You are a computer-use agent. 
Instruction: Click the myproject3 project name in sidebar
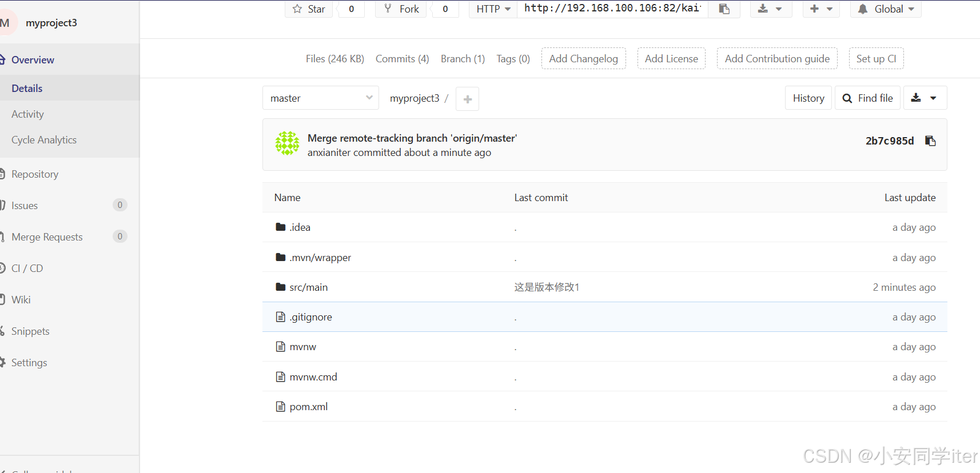(51, 23)
